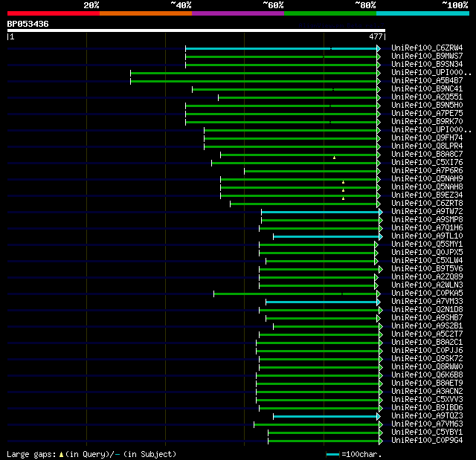
Task: Click the UniRef100_B9RK70 label
Action: pos(427,122)
